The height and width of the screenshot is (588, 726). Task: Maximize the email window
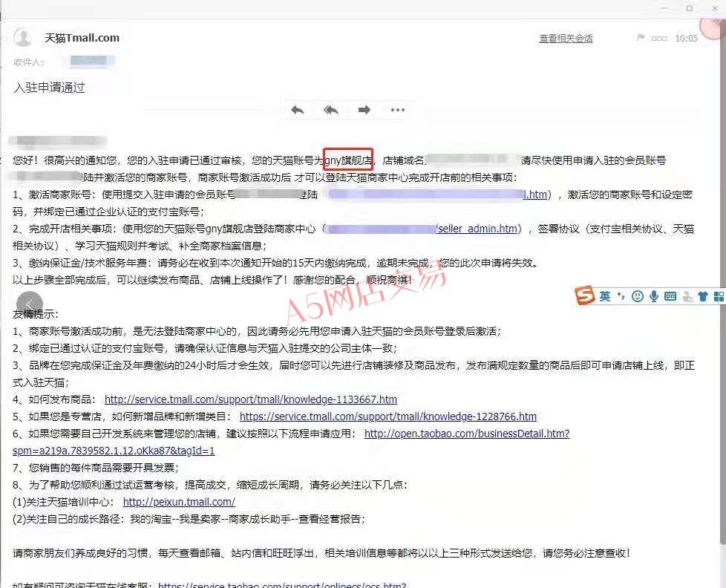pyautogui.click(x=690, y=8)
